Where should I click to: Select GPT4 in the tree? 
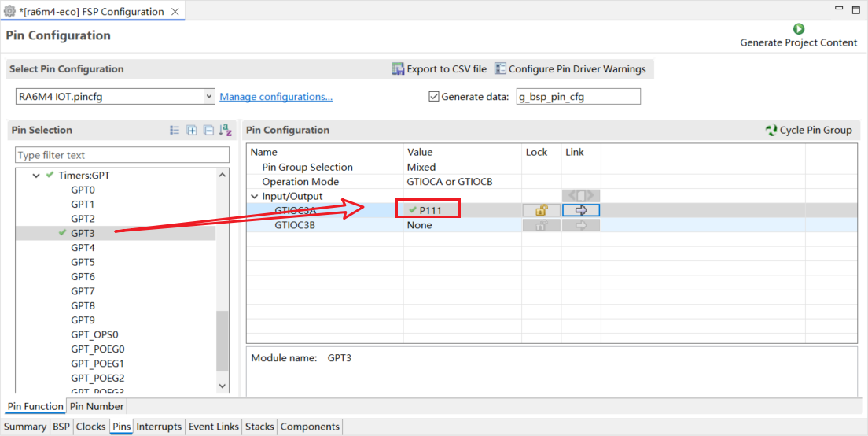pos(83,248)
